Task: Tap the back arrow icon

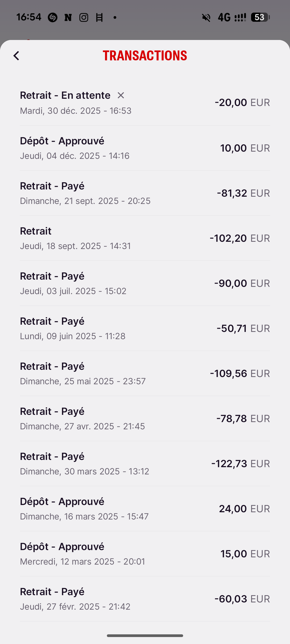Action: tap(16, 56)
